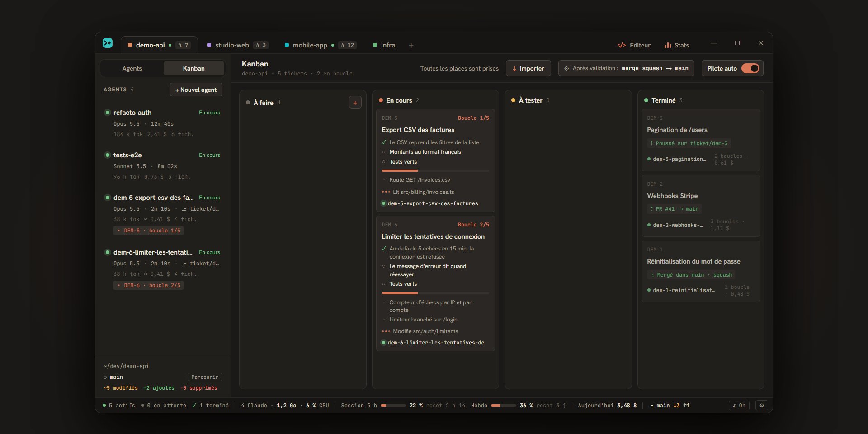This screenshot has width=868, height=434.
Task: Expand dem-5-export-csv-des-fa… agent entry
Action: click(163, 214)
